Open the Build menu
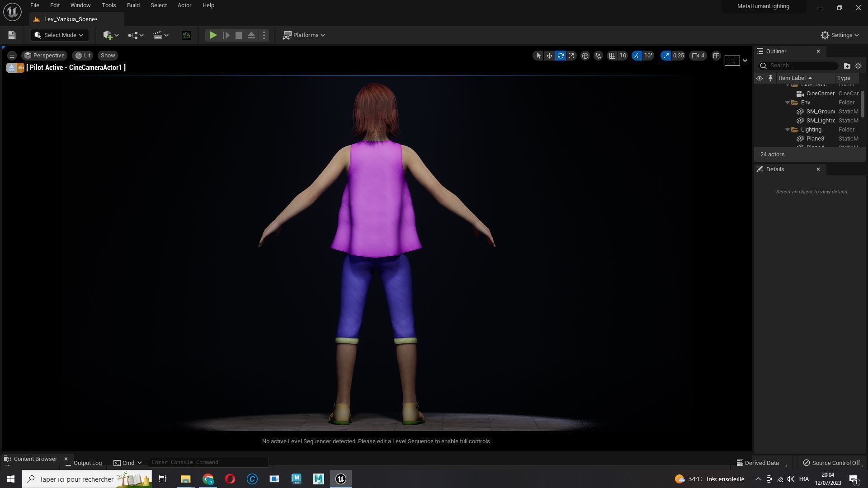The width and height of the screenshot is (868, 488). click(x=133, y=5)
